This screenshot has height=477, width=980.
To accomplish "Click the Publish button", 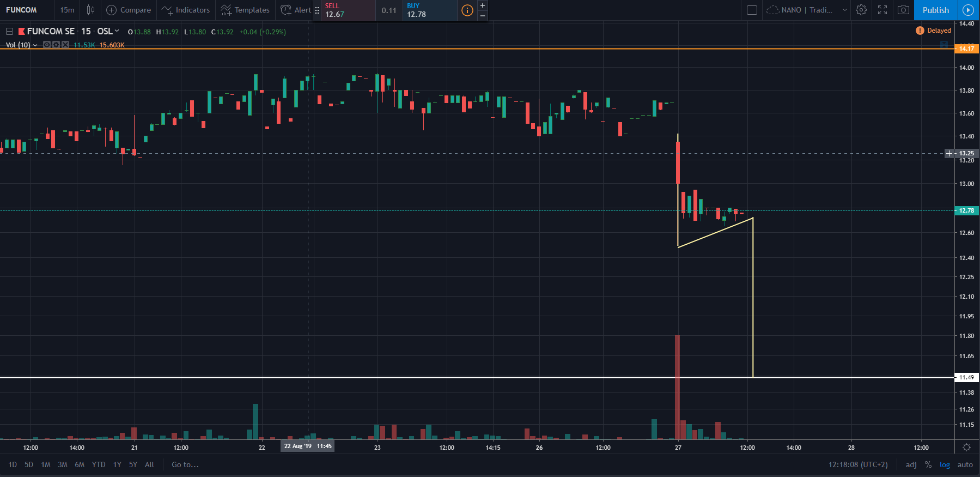I will point(935,10).
